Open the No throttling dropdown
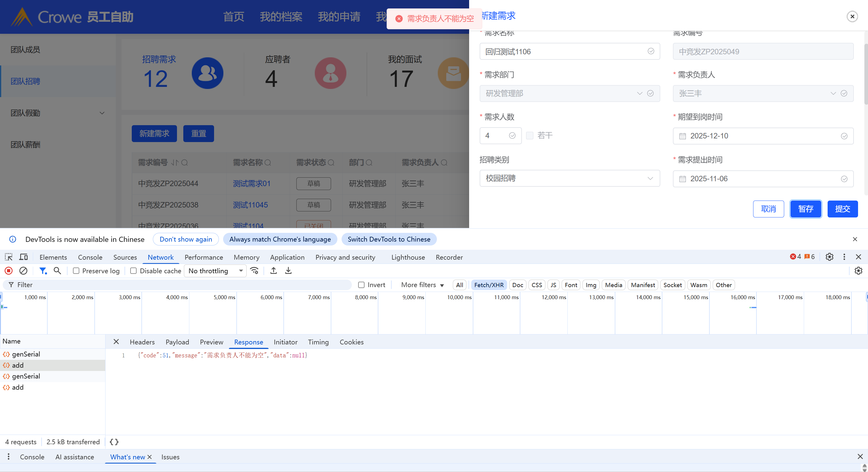The height and width of the screenshot is (472, 868). pos(215,271)
